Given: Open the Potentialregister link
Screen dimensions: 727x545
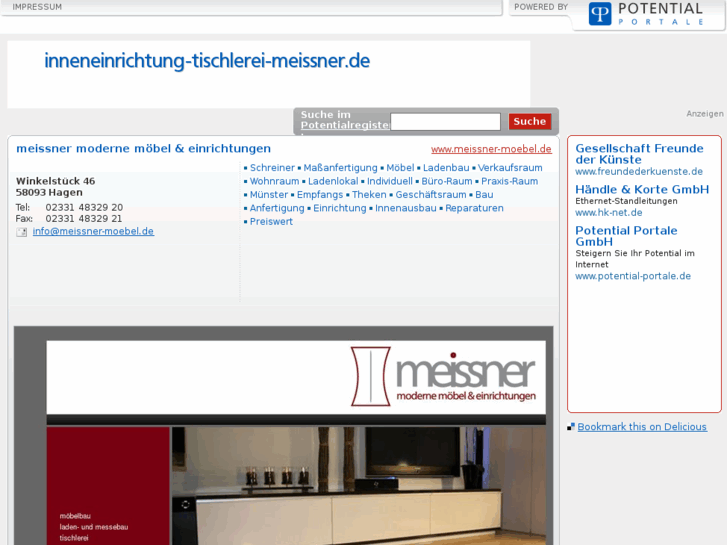Looking at the screenshot, I should tap(345, 125).
